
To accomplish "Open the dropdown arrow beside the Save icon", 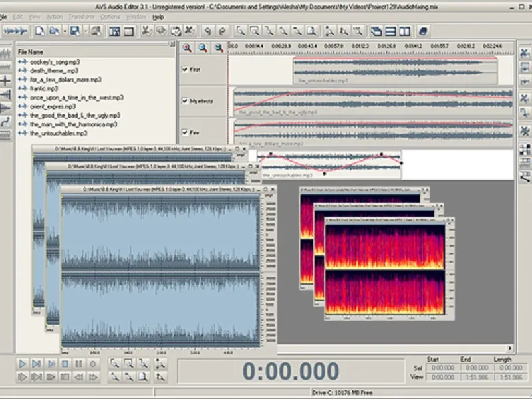I will [85, 31].
